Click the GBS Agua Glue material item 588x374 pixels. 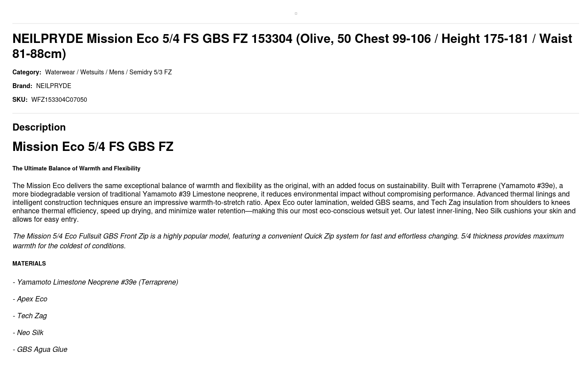42,350
